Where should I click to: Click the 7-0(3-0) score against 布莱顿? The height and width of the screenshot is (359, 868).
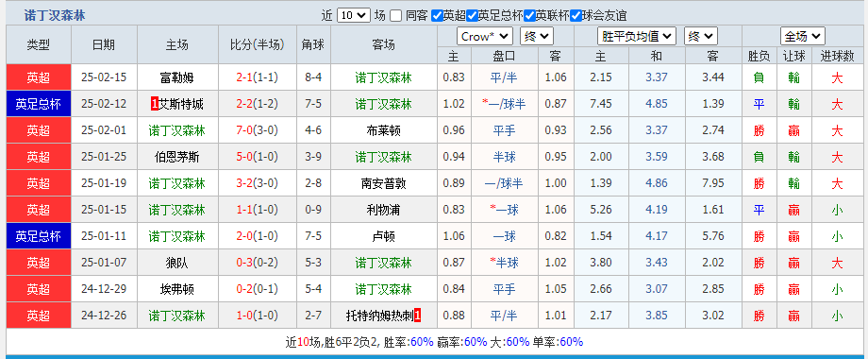[257, 130]
